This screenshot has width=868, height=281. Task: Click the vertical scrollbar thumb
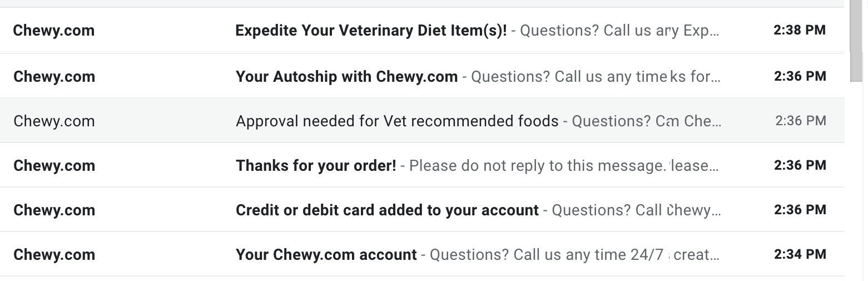pos(856,39)
